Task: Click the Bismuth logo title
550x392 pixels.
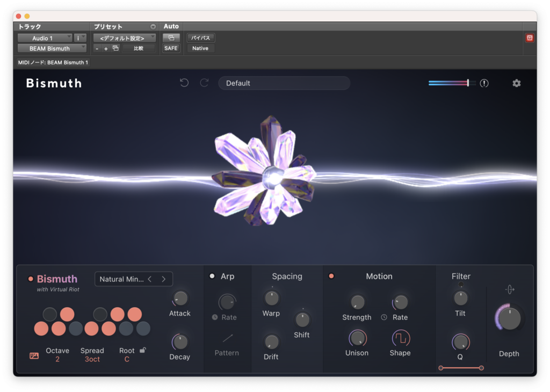Action: click(54, 83)
